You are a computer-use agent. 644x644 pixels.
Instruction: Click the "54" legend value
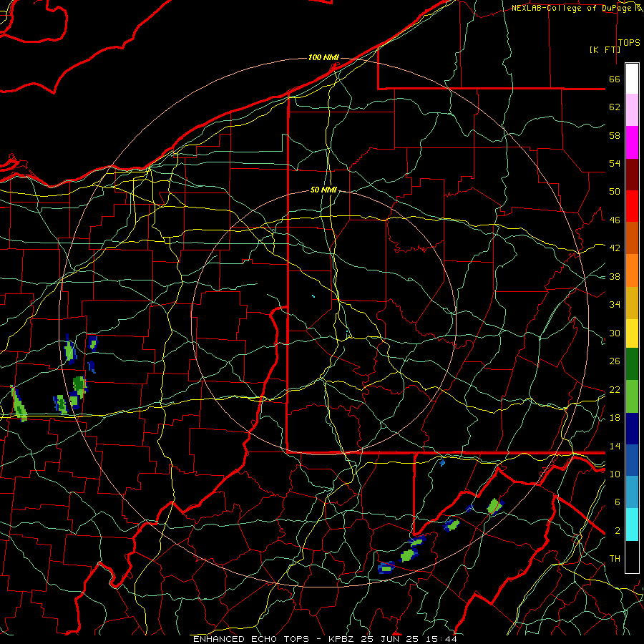coord(615,163)
